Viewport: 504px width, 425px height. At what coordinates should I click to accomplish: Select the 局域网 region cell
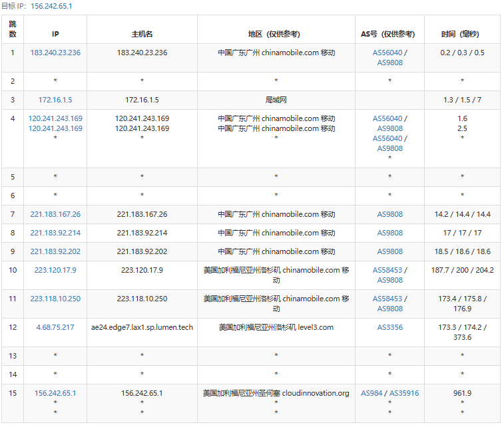click(x=276, y=100)
